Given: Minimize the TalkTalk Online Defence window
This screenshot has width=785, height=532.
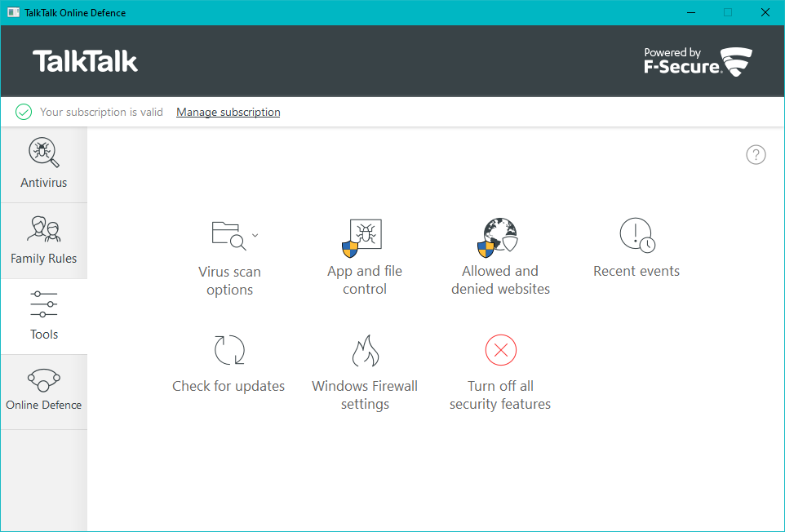Looking at the screenshot, I should coord(690,13).
